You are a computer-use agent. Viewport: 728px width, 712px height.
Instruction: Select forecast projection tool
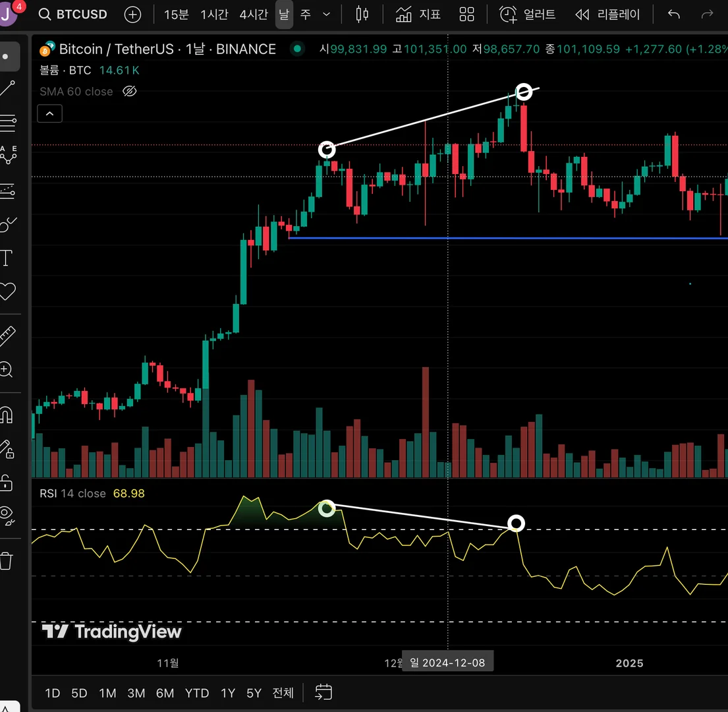point(7,191)
